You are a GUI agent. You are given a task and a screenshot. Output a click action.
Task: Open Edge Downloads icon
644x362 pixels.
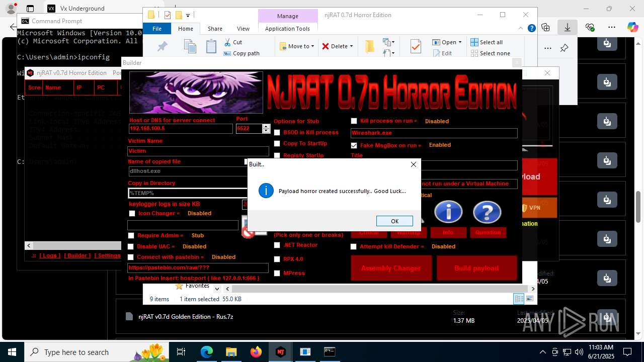click(568, 27)
